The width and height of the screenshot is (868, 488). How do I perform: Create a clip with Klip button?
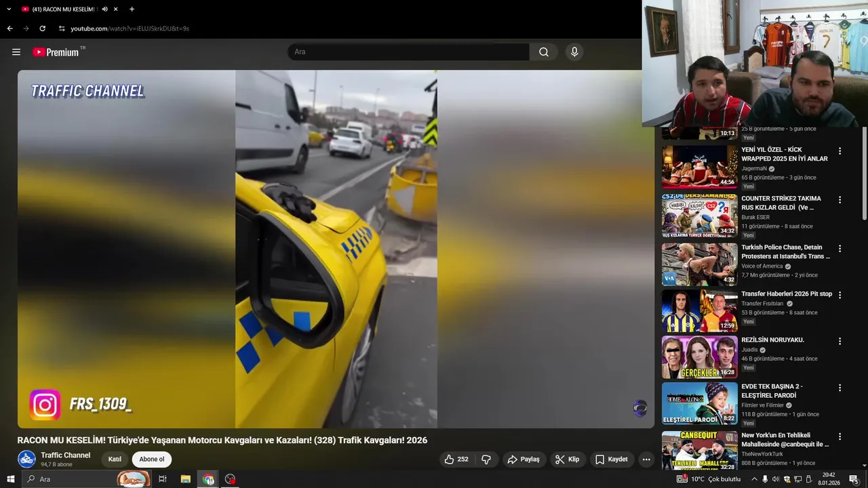coord(568,460)
